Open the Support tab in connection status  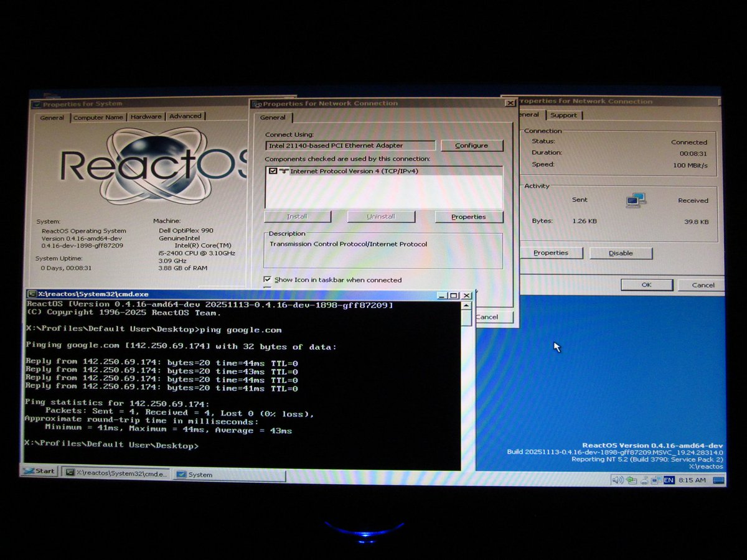click(x=564, y=114)
